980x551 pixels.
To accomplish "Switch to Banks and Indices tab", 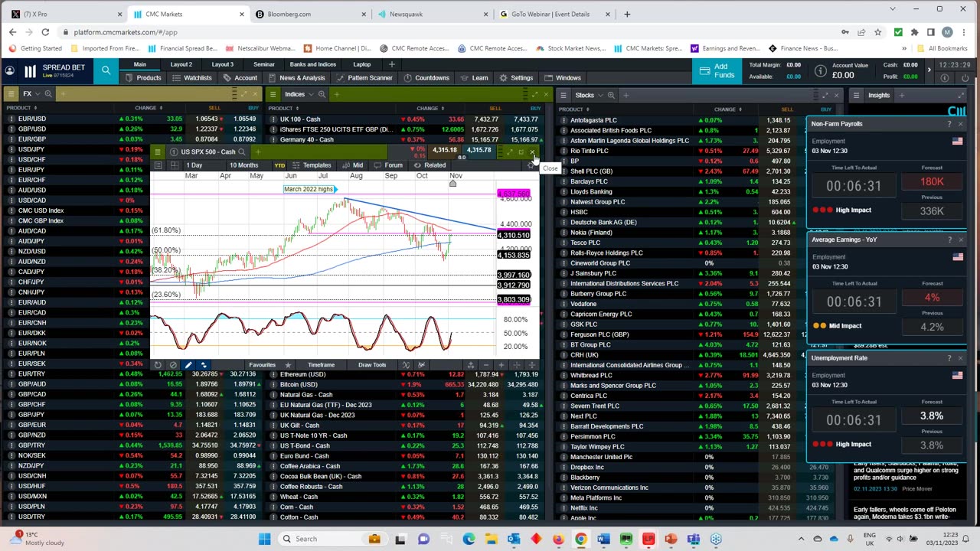I will (313, 64).
